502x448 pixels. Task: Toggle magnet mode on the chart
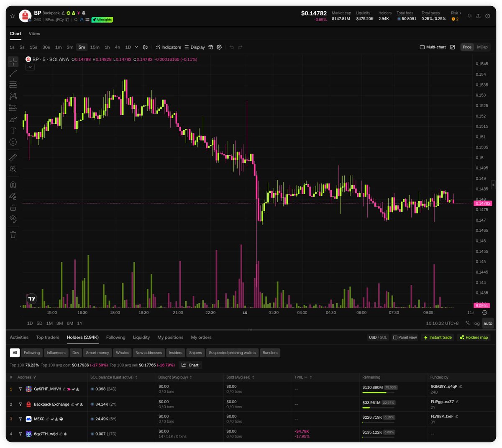[13, 184]
